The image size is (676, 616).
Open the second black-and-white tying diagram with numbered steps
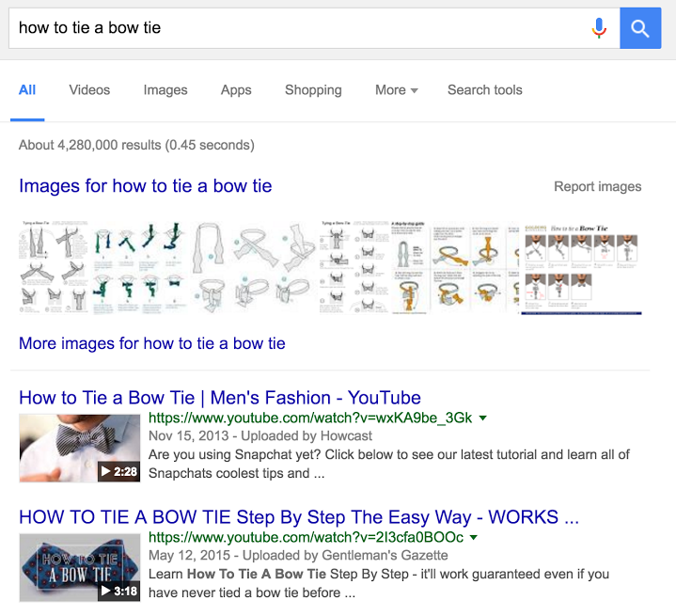(354, 266)
